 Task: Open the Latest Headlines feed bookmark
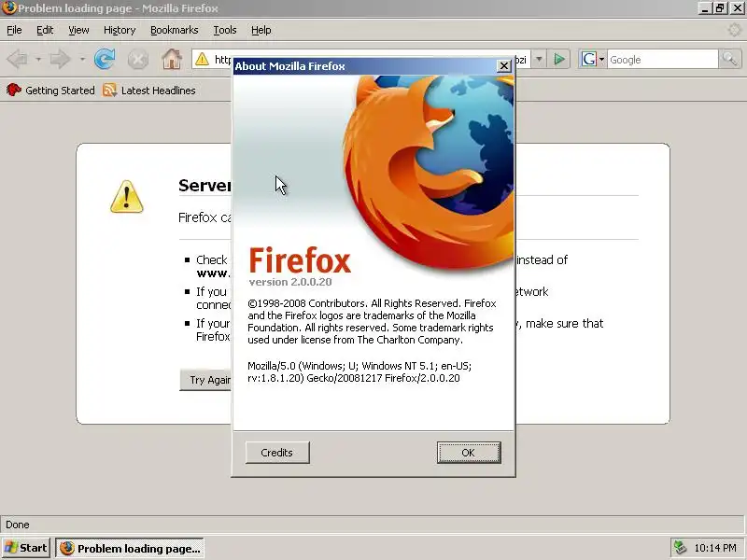[149, 90]
